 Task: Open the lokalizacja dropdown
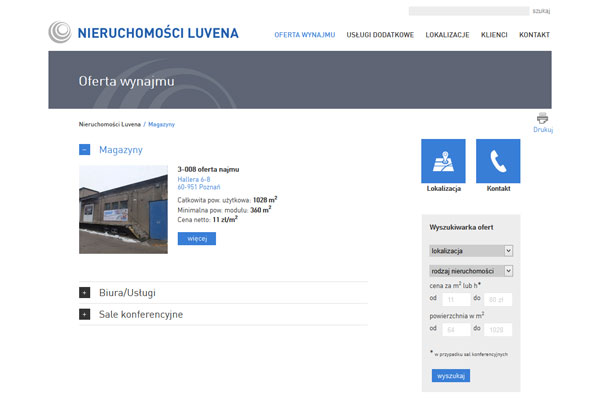471,251
